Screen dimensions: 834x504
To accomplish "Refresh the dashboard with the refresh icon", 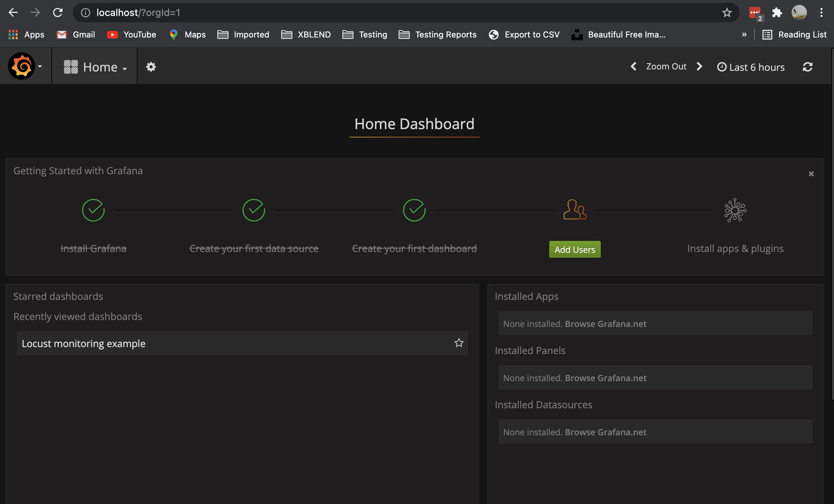I will [808, 67].
